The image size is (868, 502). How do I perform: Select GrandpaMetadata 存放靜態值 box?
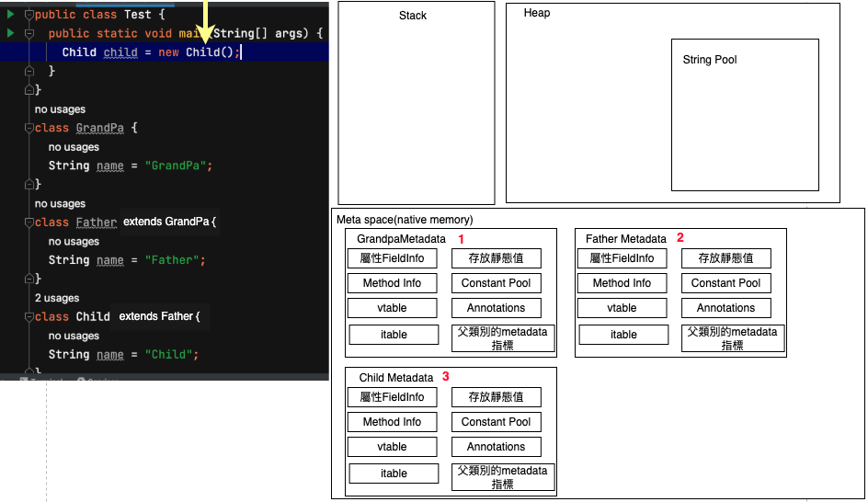[x=496, y=258]
